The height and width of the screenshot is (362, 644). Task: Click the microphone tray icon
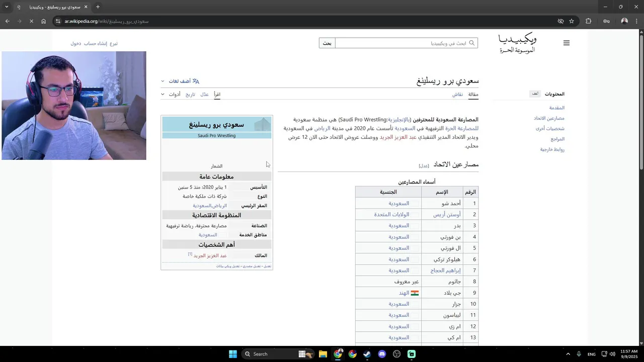coord(579,354)
